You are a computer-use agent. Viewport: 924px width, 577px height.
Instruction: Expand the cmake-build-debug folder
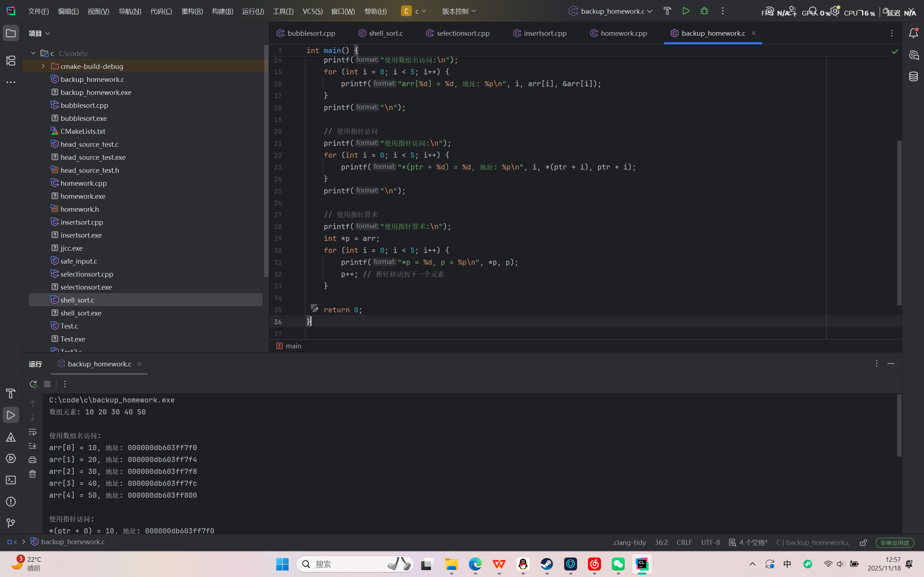point(43,66)
